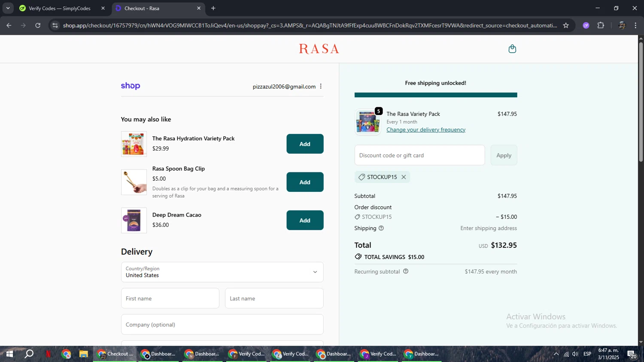This screenshot has width=644, height=362.
Task: Open Chrome three-dot menu
Action: pos(635,25)
